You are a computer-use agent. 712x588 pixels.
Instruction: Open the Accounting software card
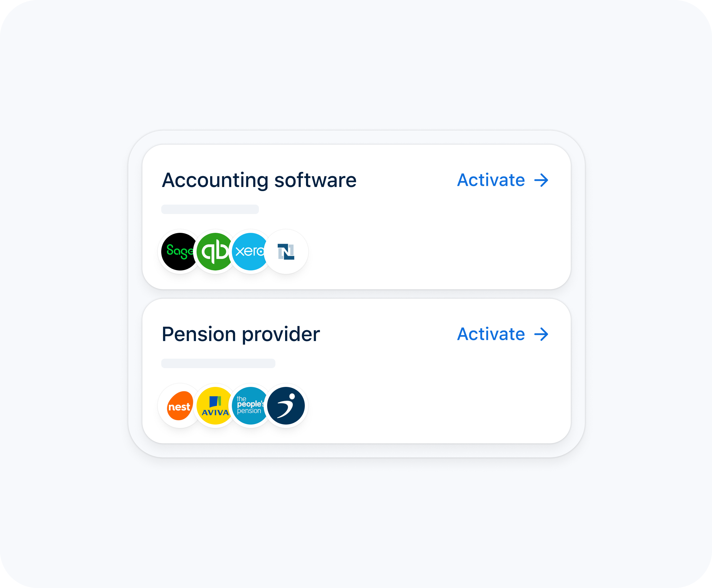357,217
